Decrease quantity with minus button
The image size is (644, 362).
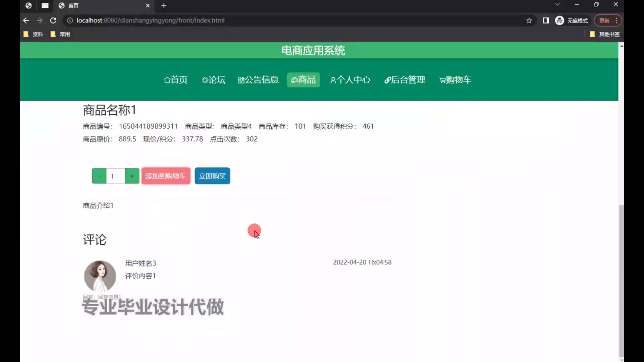(99, 176)
